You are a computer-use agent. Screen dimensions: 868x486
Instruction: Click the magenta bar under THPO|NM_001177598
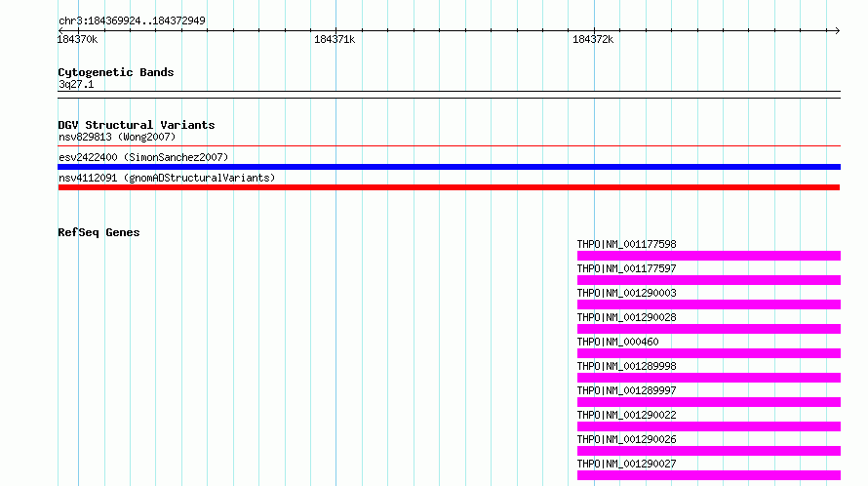coord(709,256)
